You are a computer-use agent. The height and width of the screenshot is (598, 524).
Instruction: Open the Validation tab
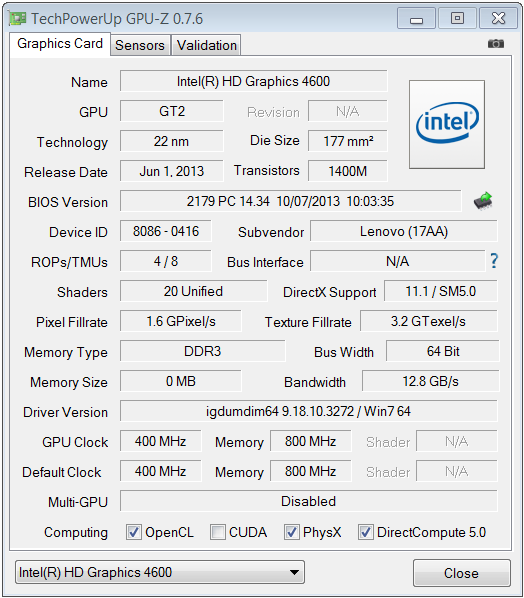(206, 45)
